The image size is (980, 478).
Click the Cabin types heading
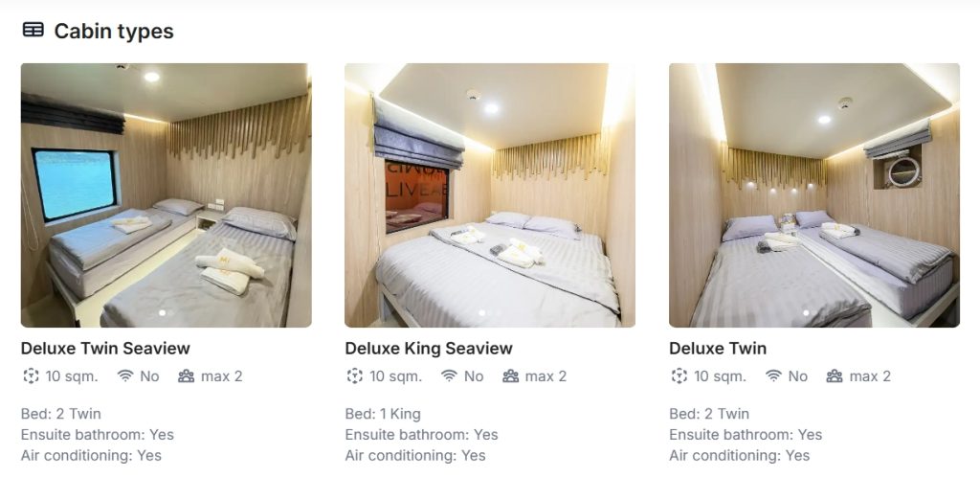coord(114,31)
